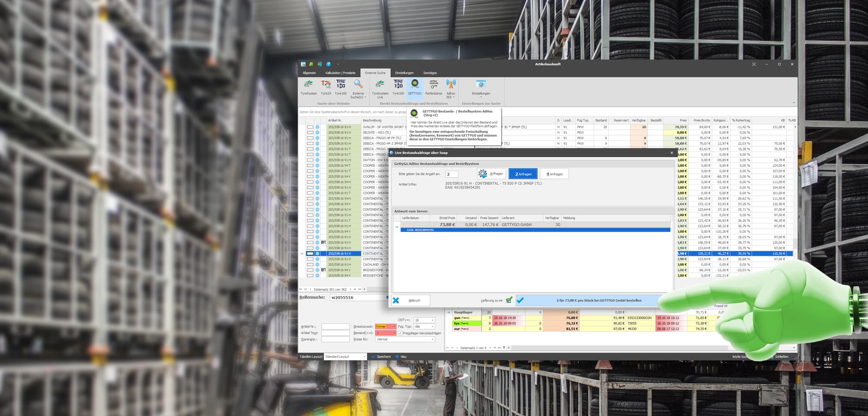
Task: Switch to the Allgemein ribbon tab
Action: point(309,73)
